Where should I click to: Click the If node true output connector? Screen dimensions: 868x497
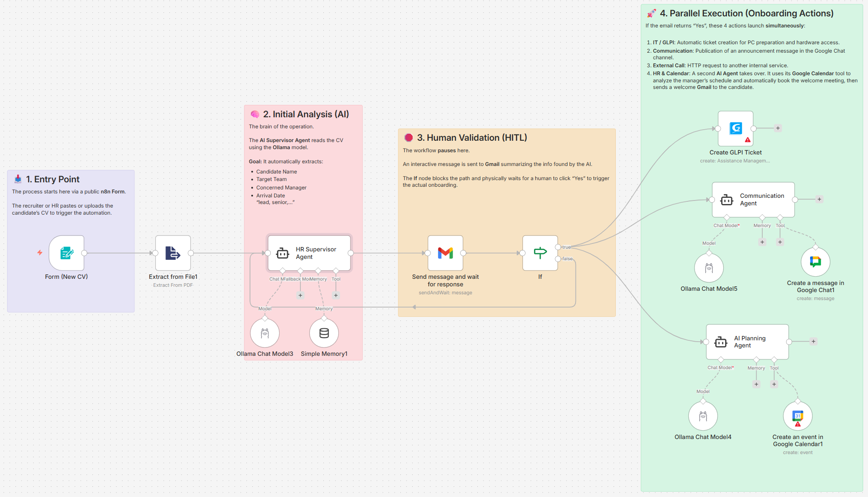click(x=558, y=247)
